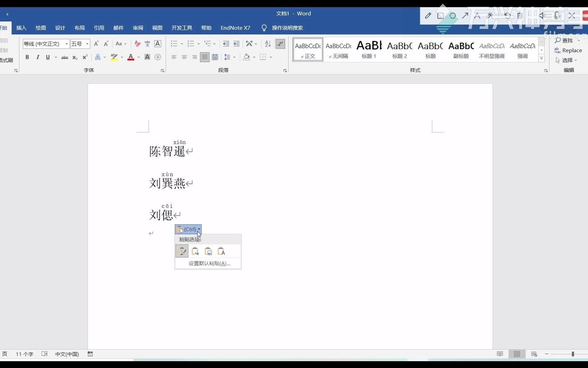Toggle Italic formatting

(x=37, y=57)
